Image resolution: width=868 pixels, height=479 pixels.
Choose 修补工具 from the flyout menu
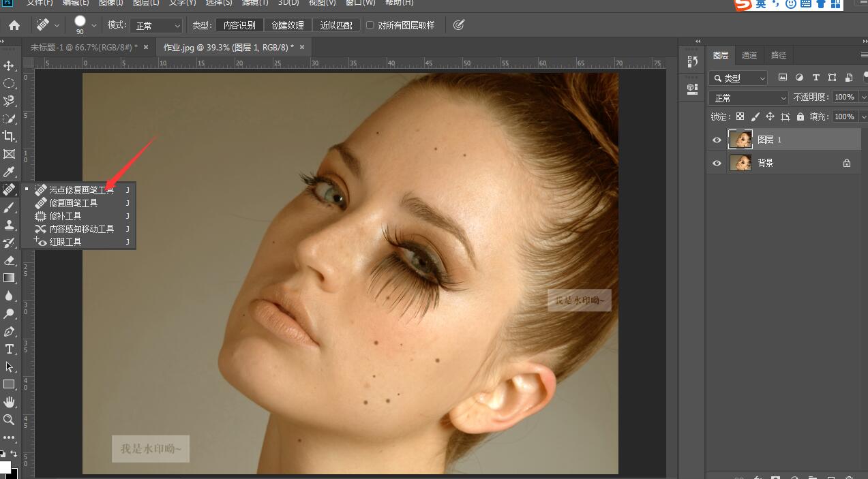click(x=65, y=216)
